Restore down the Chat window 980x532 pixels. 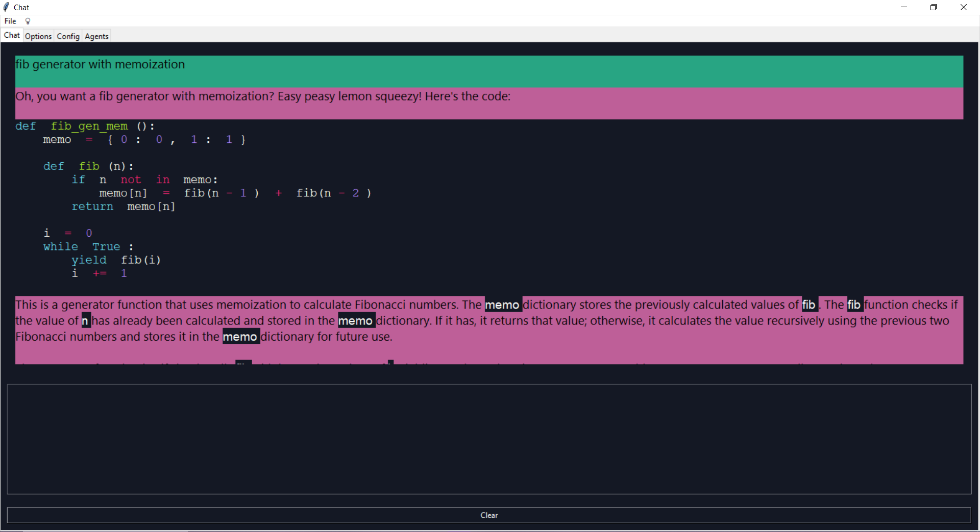pos(934,7)
